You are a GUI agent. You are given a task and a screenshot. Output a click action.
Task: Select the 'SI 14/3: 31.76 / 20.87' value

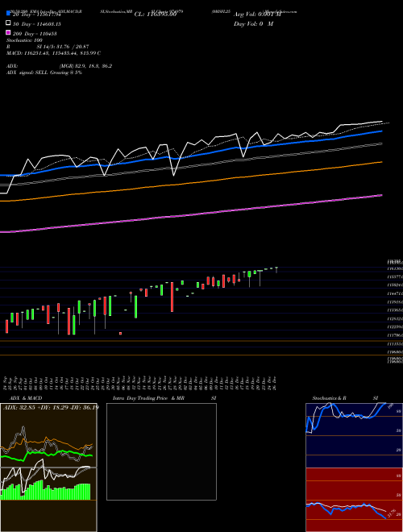pyautogui.click(x=63, y=47)
